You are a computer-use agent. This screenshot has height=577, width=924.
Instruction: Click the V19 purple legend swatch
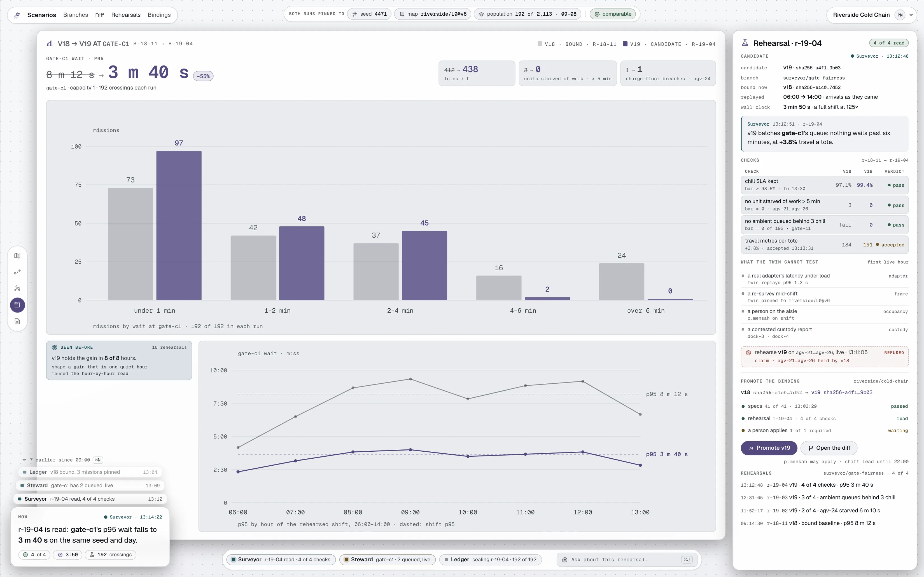point(625,44)
